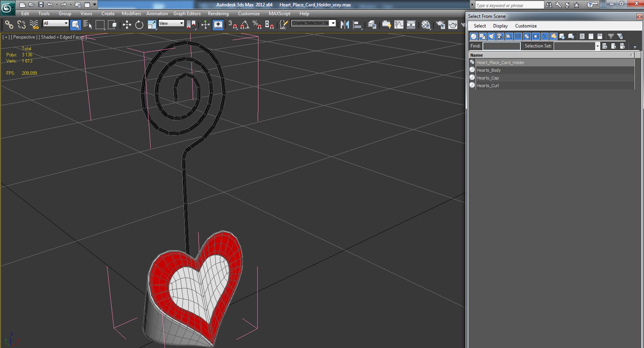Screen dimensions: 644x348
Task: Activate the Select and Move tool
Action: [x=127, y=24]
